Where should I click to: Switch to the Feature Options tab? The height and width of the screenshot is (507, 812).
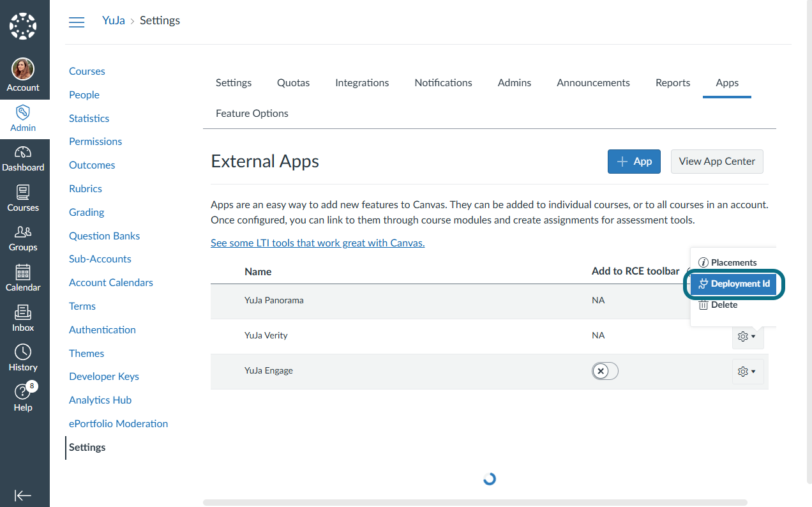(252, 113)
